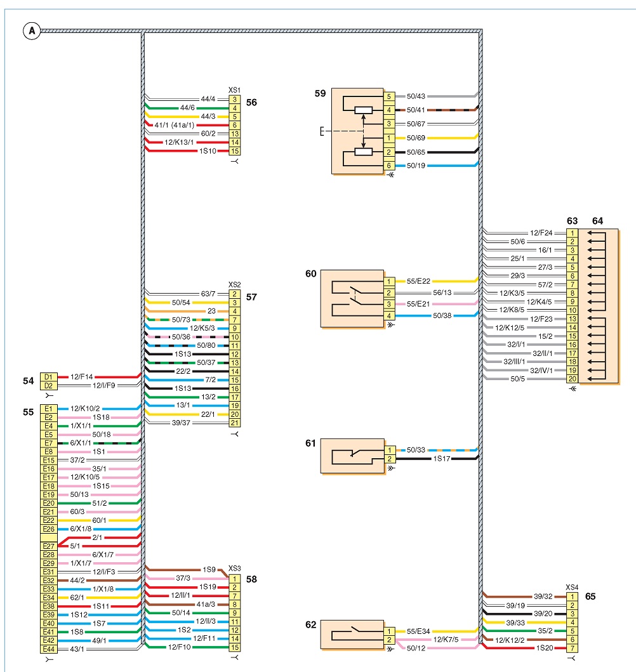The image size is (636, 672).
Task: Click wire label 50/69 on yellow wire
Action: 416,138
